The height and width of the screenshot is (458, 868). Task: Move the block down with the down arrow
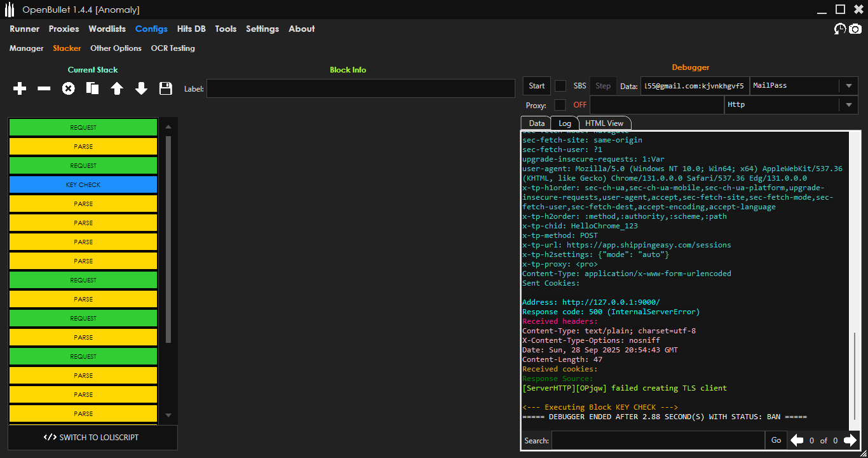(141, 89)
